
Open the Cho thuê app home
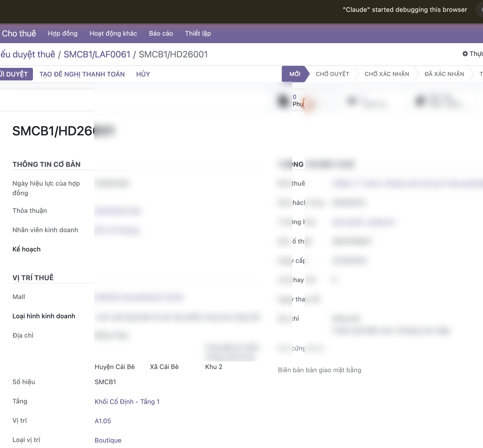[19, 33]
